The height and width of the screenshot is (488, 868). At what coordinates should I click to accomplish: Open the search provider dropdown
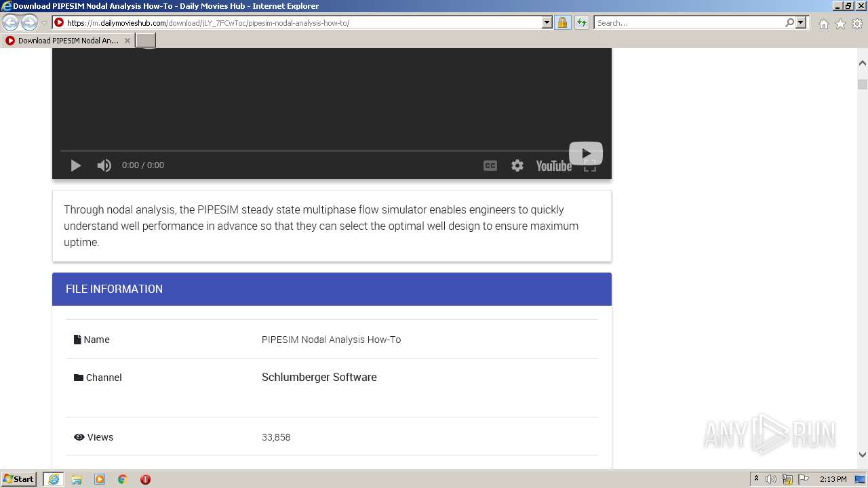coord(801,22)
